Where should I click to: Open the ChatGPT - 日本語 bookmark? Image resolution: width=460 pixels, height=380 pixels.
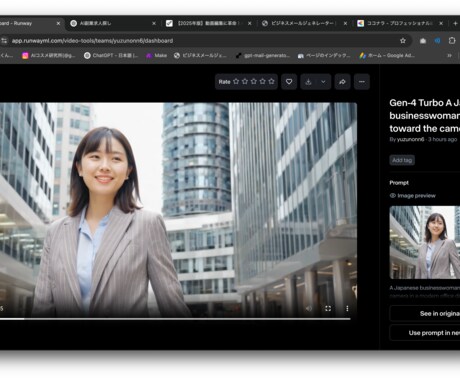[x=111, y=55]
